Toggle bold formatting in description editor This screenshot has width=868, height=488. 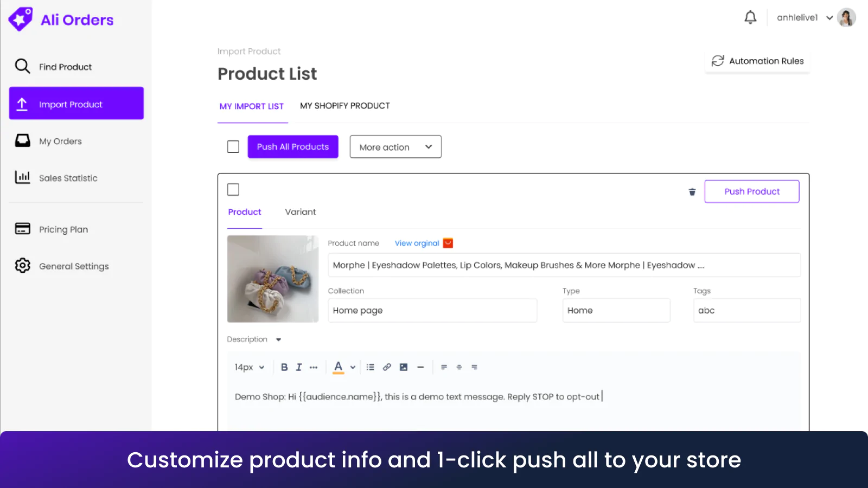click(x=284, y=367)
